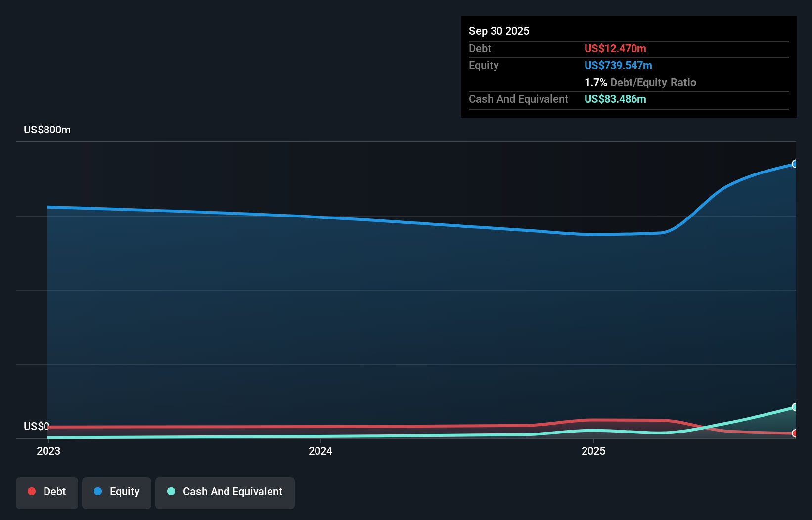Click the teal Cash And Equivalent legend dot
812x520 pixels.
coord(171,491)
